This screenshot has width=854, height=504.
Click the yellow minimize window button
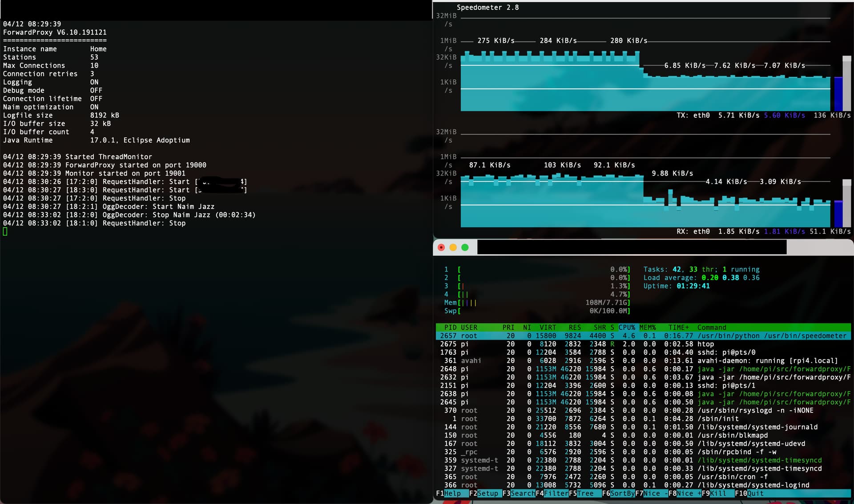(x=453, y=248)
